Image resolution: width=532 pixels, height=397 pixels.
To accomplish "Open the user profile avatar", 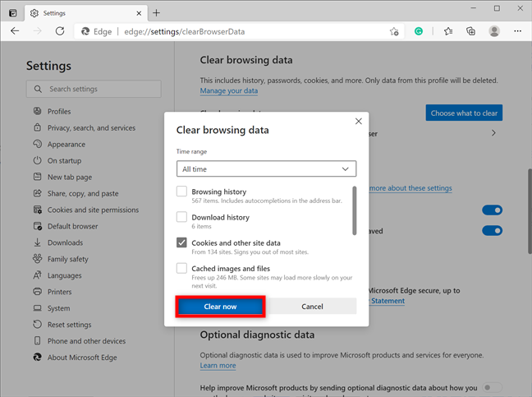I will [x=494, y=31].
